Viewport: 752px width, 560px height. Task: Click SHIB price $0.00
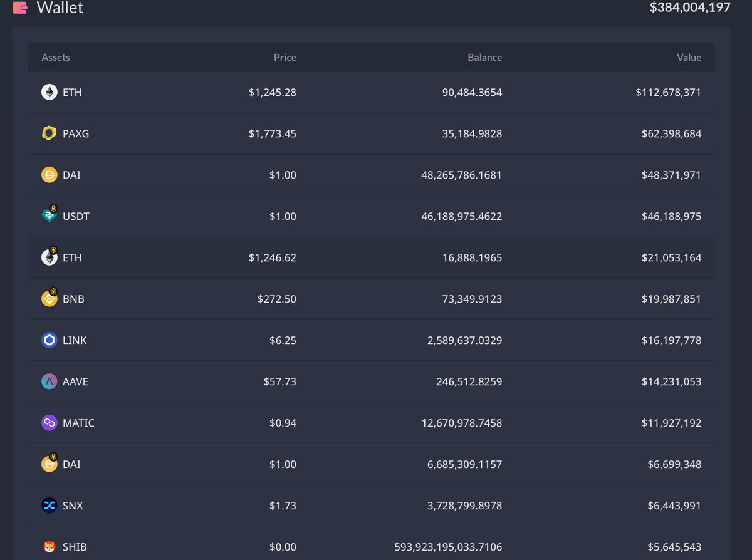[283, 547]
